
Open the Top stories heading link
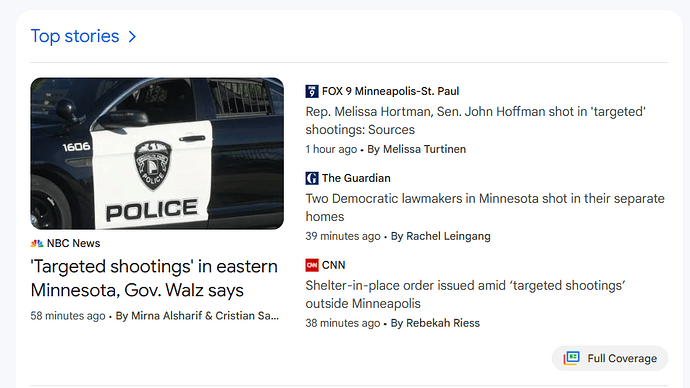75,36
